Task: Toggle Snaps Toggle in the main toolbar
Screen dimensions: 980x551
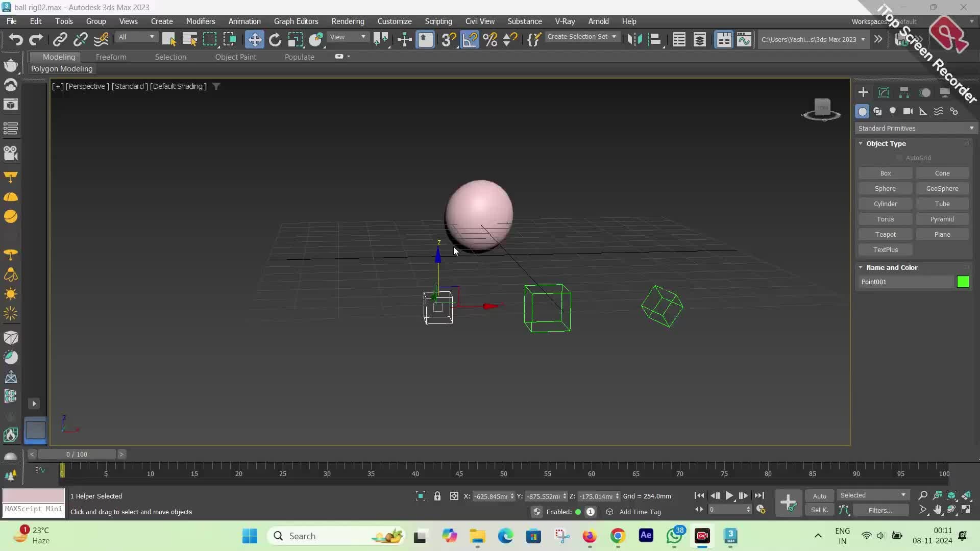Action: point(448,39)
